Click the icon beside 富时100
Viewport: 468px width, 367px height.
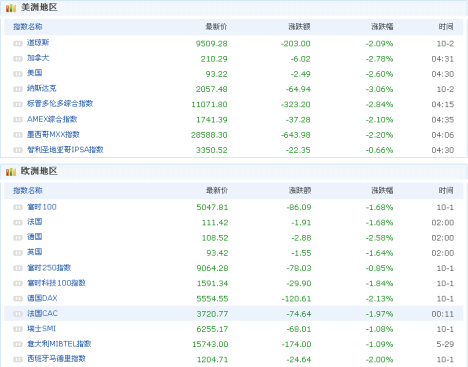tap(18, 207)
